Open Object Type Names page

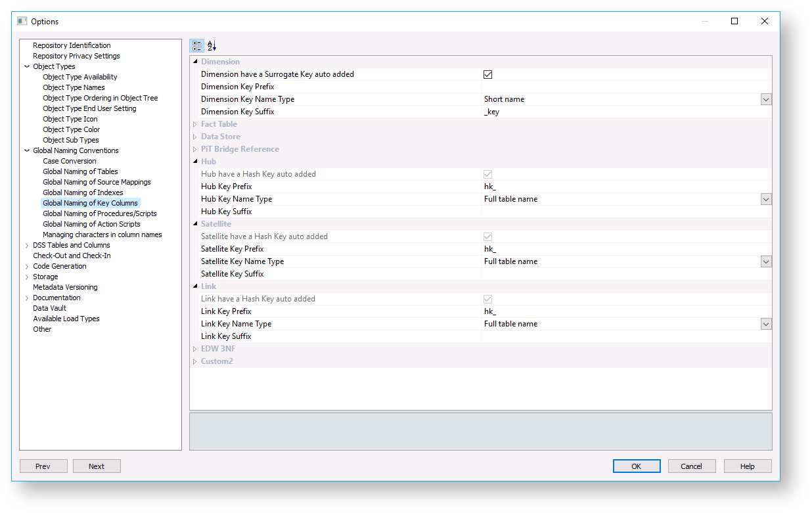74,87
